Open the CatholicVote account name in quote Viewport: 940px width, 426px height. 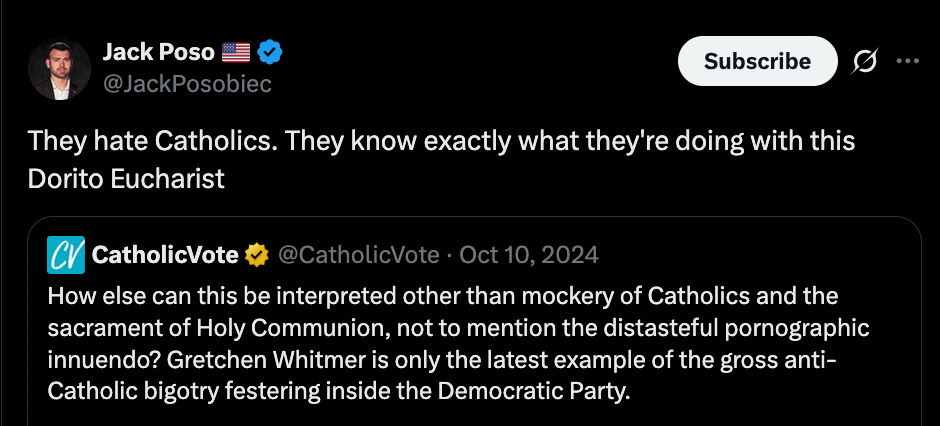(x=165, y=255)
